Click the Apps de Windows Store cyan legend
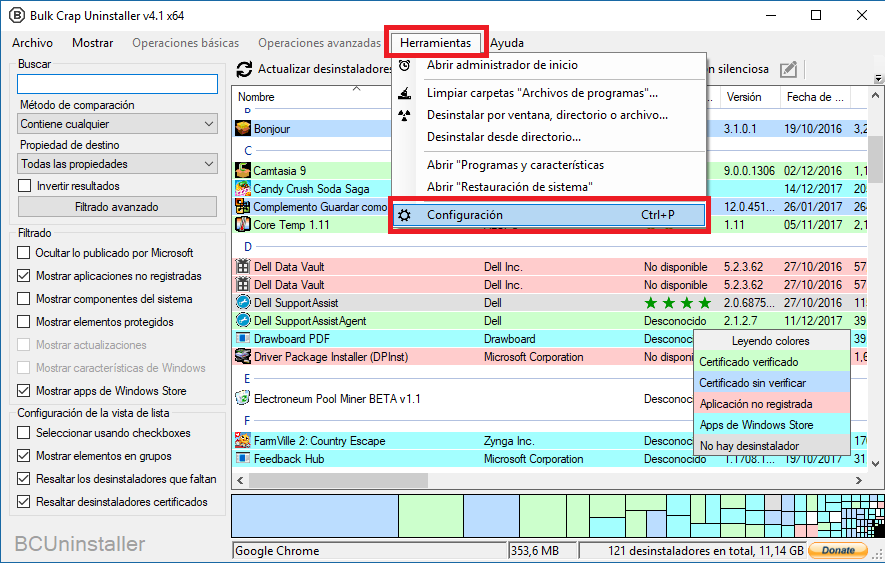885x563 pixels. point(772,425)
